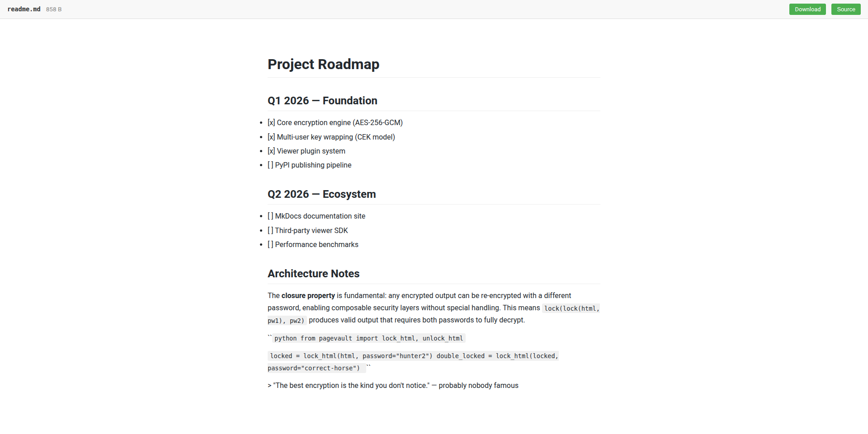This screenshot has height=434, width=868.
Task: Check the Performance benchmarks item
Action: tap(313, 244)
